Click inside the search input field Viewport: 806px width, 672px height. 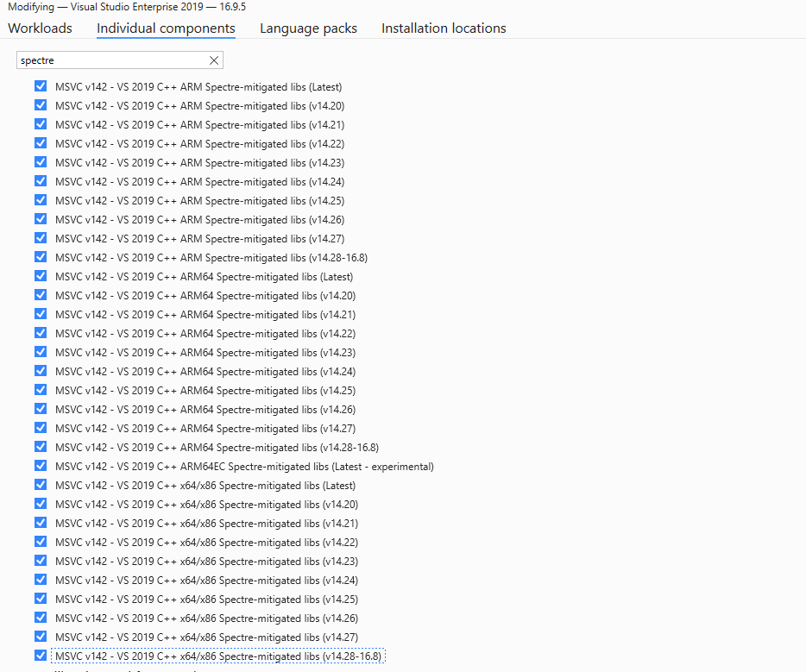point(112,60)
